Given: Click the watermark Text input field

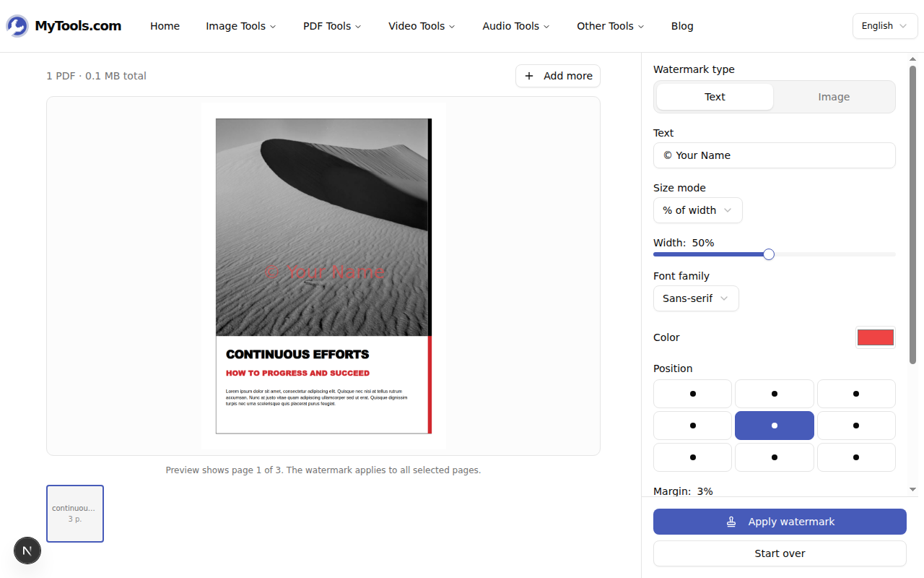Looking at the screenshot, I should 774,155.
